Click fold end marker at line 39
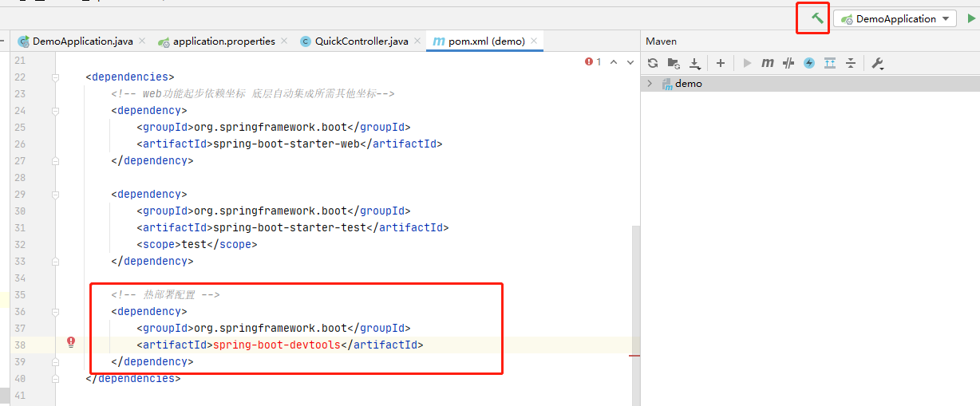980x406 pixels. click(55, 361)
